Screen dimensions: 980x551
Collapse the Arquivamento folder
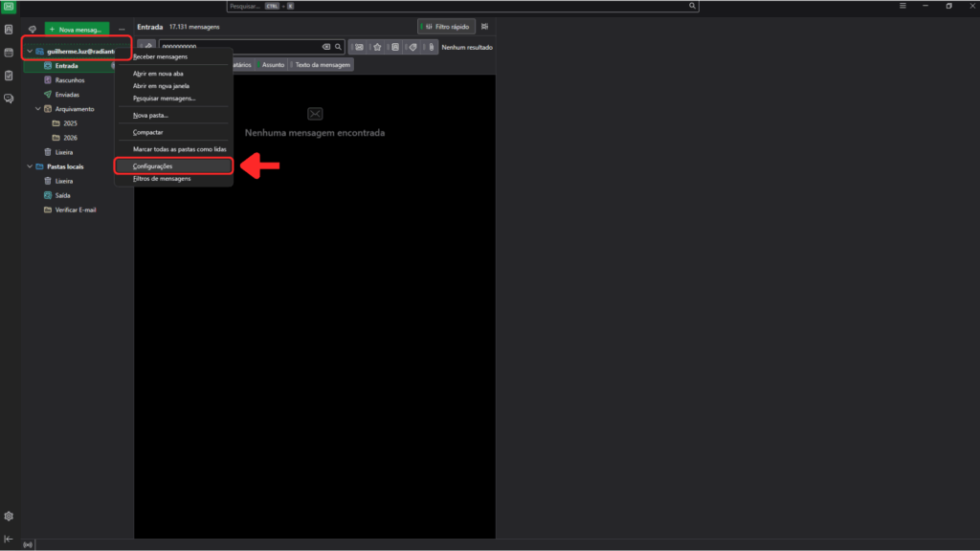point(37,109)
